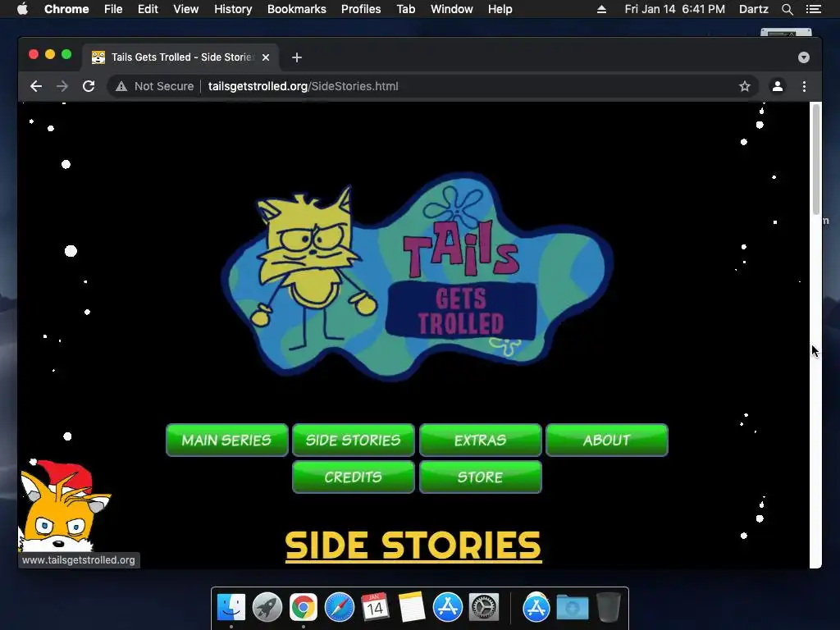Screen dimensions: 840x630
Task: Open the Window menu
Action: coord(452,9)
